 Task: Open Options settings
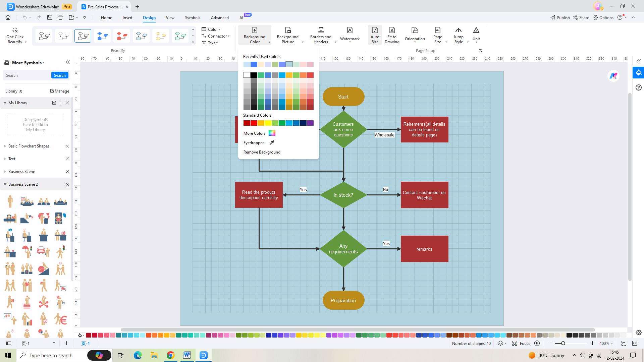[603, 17]
